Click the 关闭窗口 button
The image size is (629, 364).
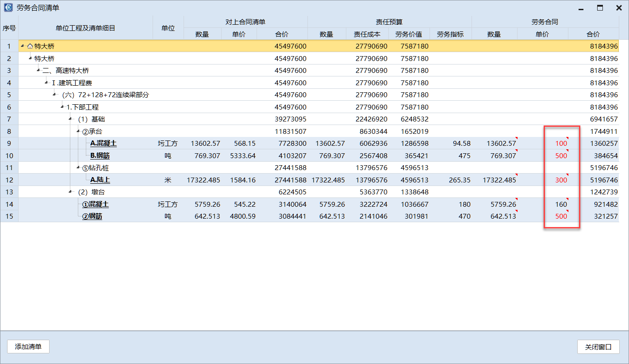[x=598, y=347]
